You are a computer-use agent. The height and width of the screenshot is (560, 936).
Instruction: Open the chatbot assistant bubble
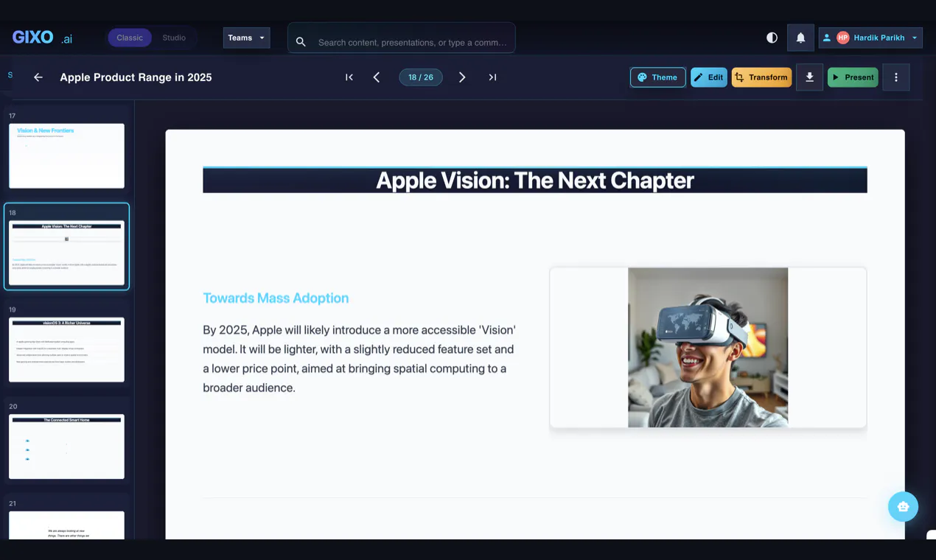[x=903, y=506]
